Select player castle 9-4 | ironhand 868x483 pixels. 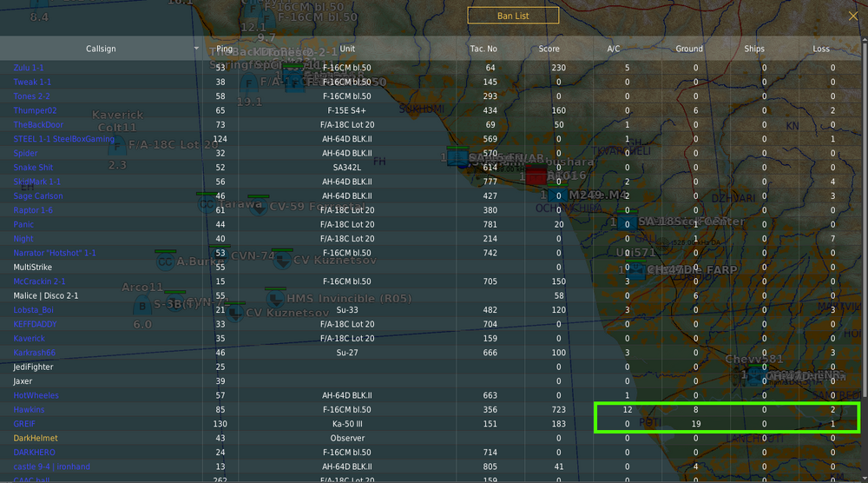[x=51, y=466]
